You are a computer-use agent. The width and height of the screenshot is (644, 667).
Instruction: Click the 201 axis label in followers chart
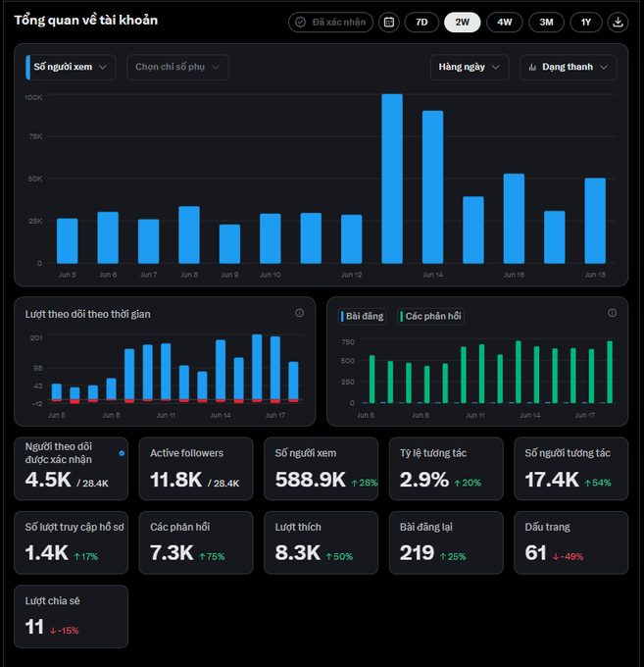coord(36,337)
